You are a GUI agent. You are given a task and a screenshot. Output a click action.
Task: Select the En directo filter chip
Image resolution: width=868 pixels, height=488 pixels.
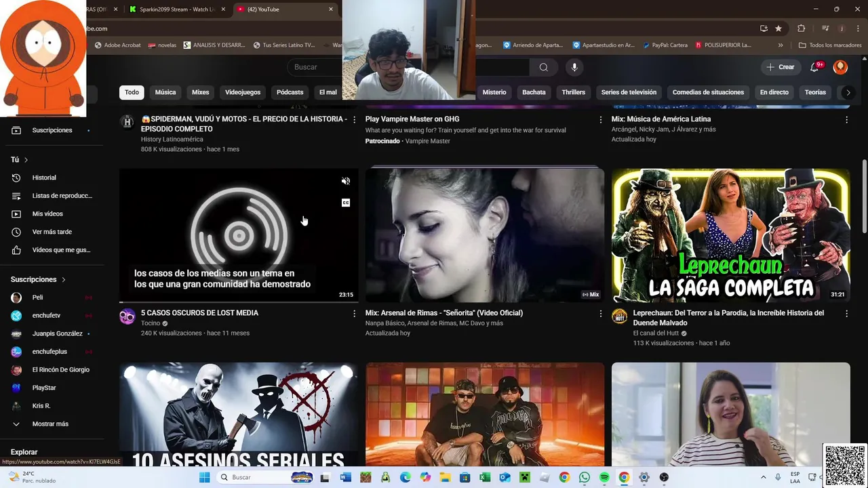coord(774,92)
